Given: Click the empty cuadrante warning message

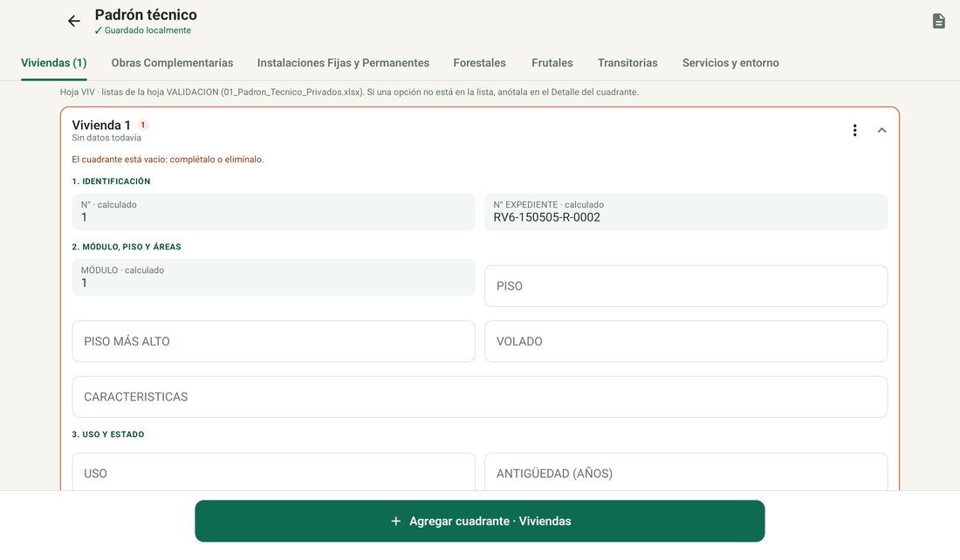Looking at the screenshot, I should (168, 159).
